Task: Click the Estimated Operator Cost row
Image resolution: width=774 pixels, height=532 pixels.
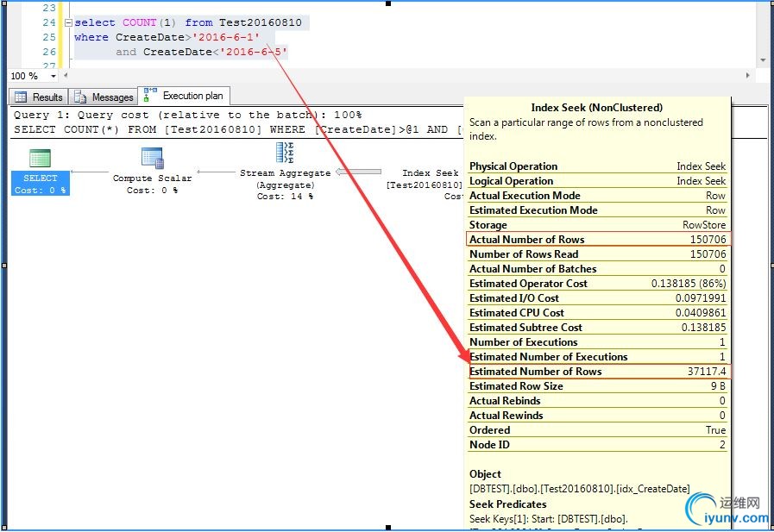Action: (x=597, y=284)
